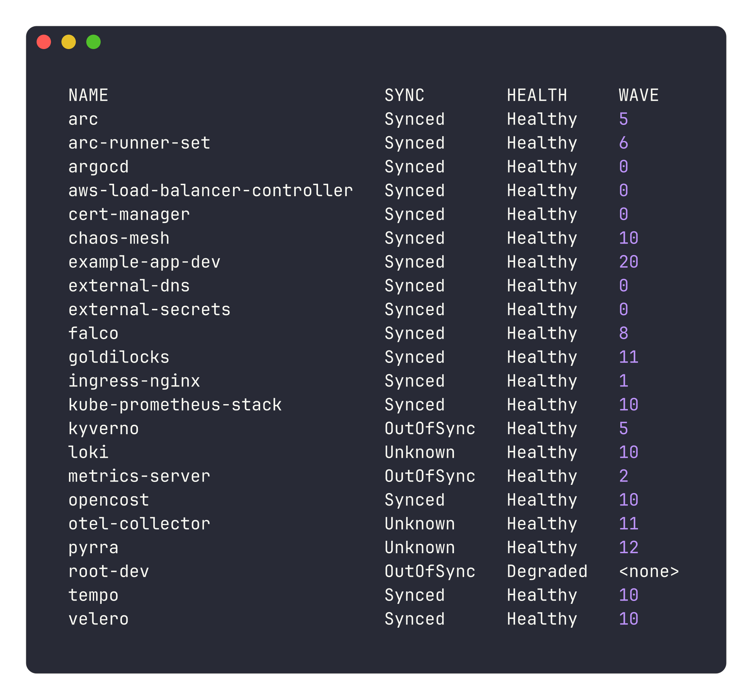Select the kube-prometheus-stack app name
Screen dimensions: 753x700
pyautogui.click(x=175, y=405)
